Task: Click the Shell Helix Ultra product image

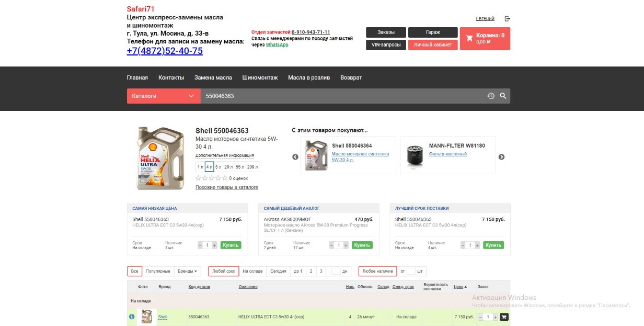Action: (160, 158)
